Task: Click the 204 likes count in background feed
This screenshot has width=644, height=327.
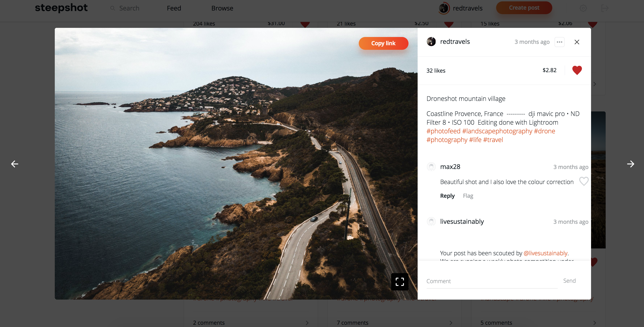Action: point(204,24)
